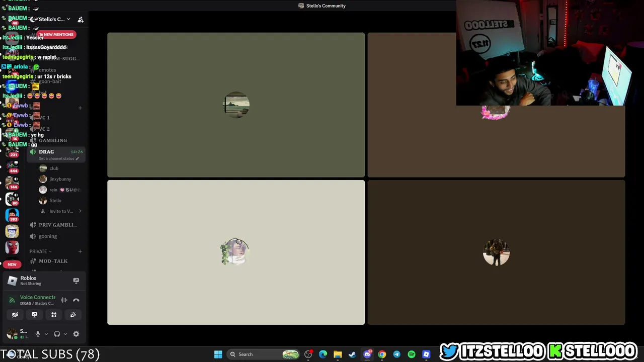Open Discord user settings gear
644x362 pixels.
(76, 334)
